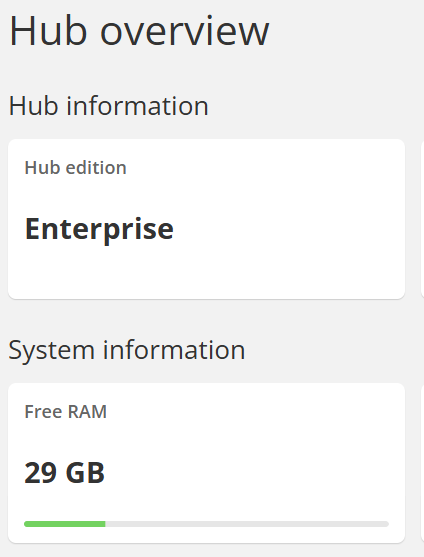Screen dimensions: 424x557
Task: Click the "System information" section heading
Action: pos(127,350)
